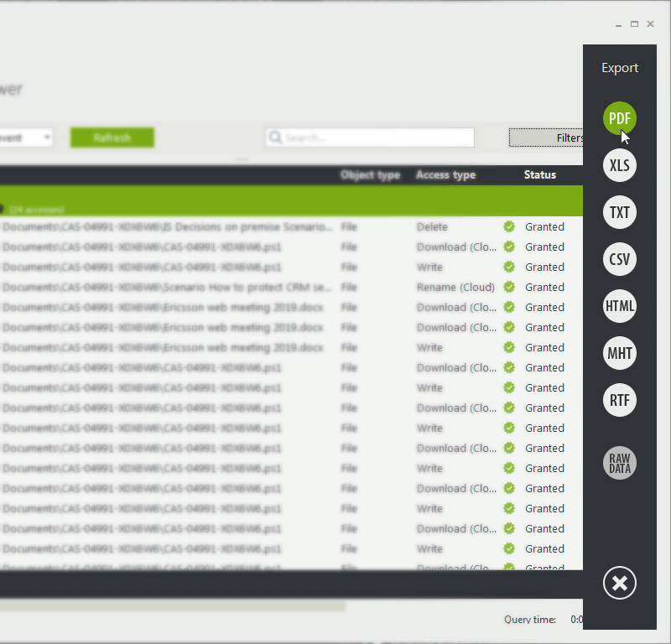Screen dimensions: 671x644
Task: Choose the TXT export option
Action: 619,212
